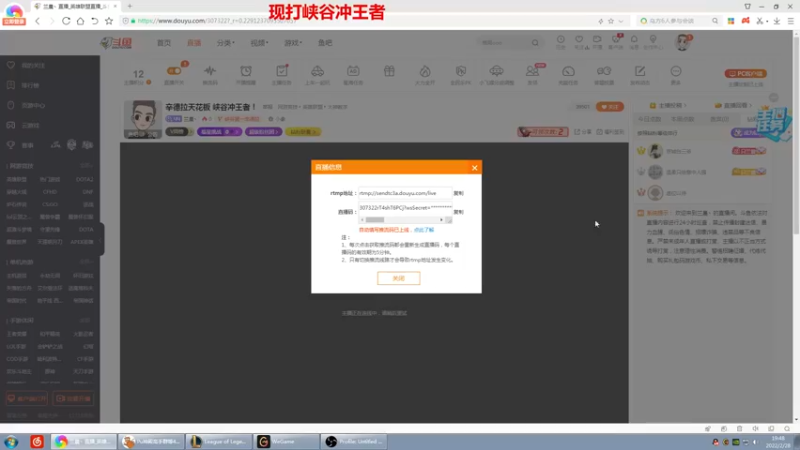This screenshot has height=450, width=800.
Task: Click the 分享 share icon below the room title
Action: tap(583, 132)
